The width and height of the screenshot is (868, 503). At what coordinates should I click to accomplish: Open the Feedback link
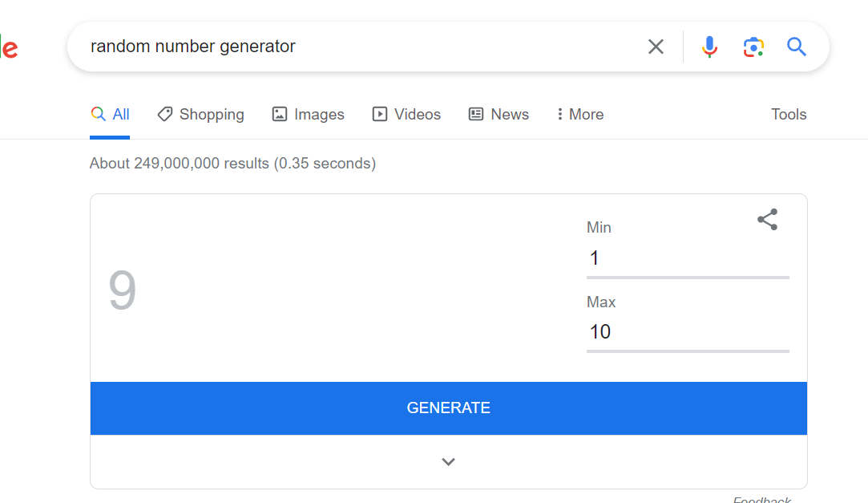coord(761,500)
